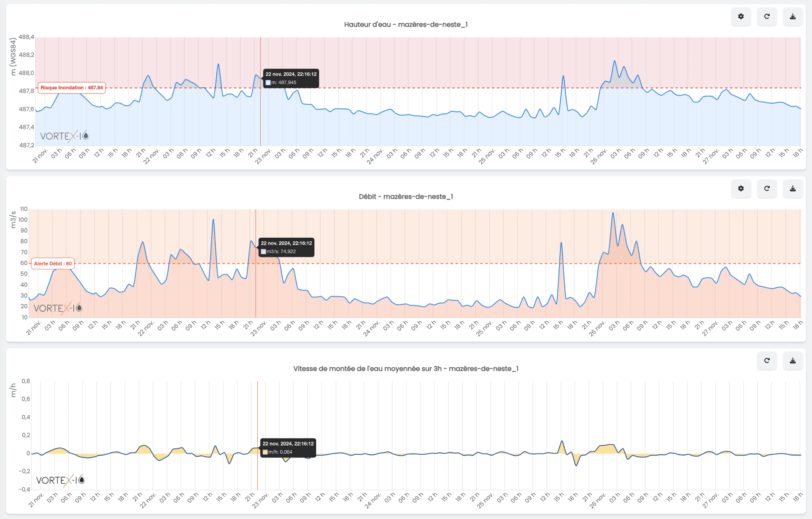The image size is (812, 519).
Task: Download data from the Vitesse de montée chart
Action: 793,361
